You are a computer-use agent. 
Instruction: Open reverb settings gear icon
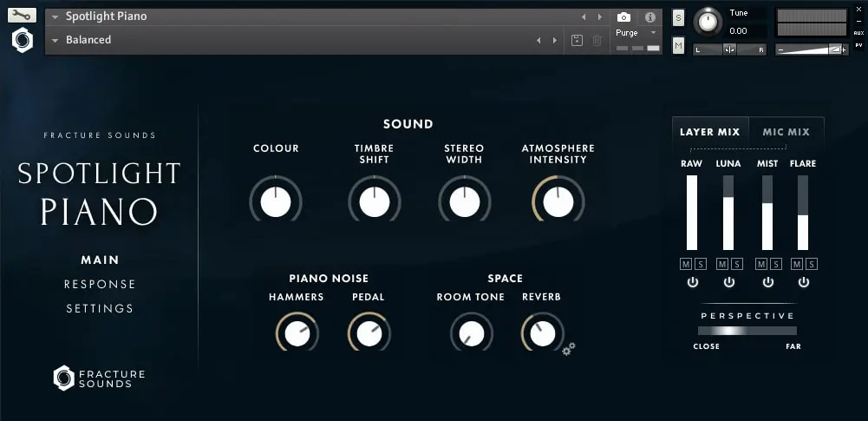569,348
